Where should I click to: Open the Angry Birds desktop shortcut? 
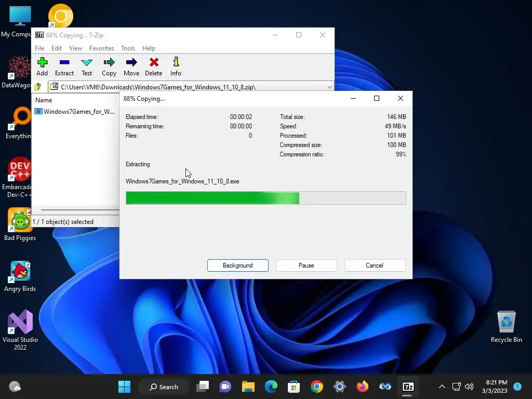[20, 276]
